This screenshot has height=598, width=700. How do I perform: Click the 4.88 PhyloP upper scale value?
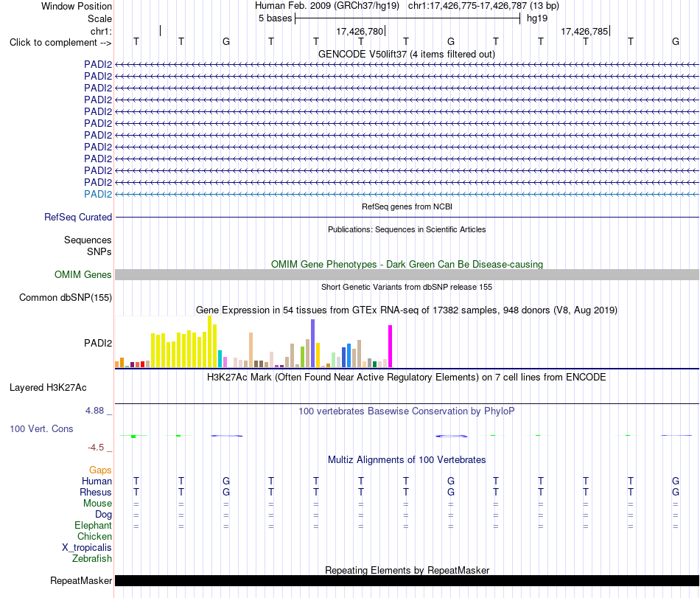(94, 411)
